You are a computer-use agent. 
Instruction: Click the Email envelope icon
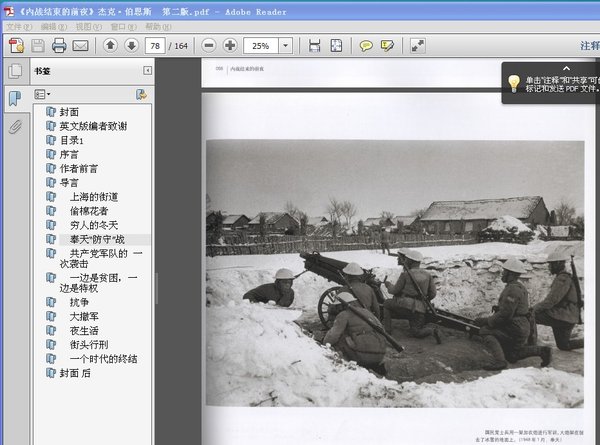81,46
